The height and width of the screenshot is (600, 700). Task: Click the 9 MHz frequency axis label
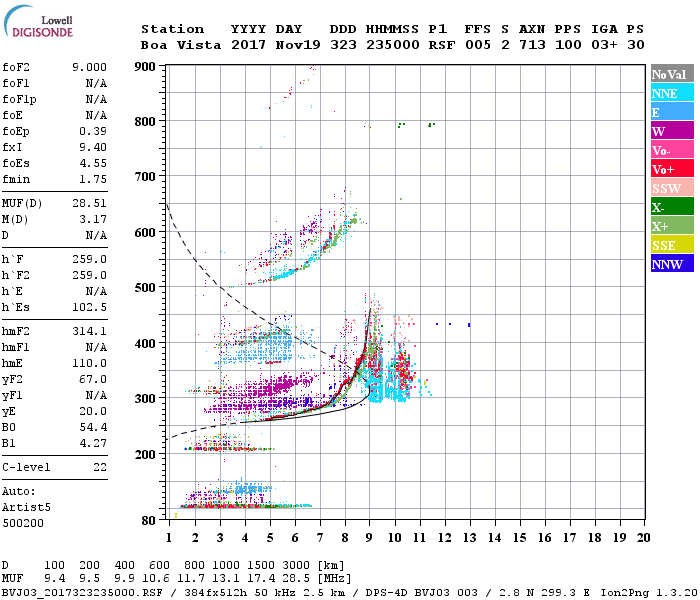[x=369, y=538]
